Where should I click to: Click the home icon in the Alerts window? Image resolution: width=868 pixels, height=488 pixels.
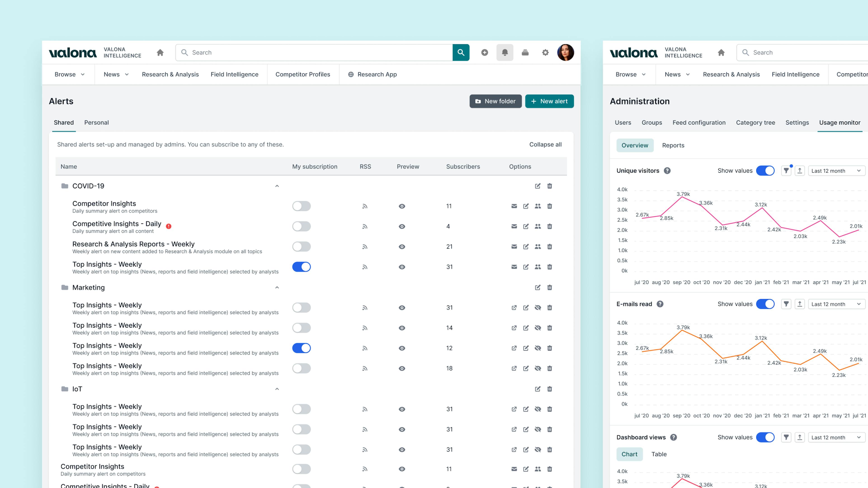pyautogui.click(x=160, y=53)
